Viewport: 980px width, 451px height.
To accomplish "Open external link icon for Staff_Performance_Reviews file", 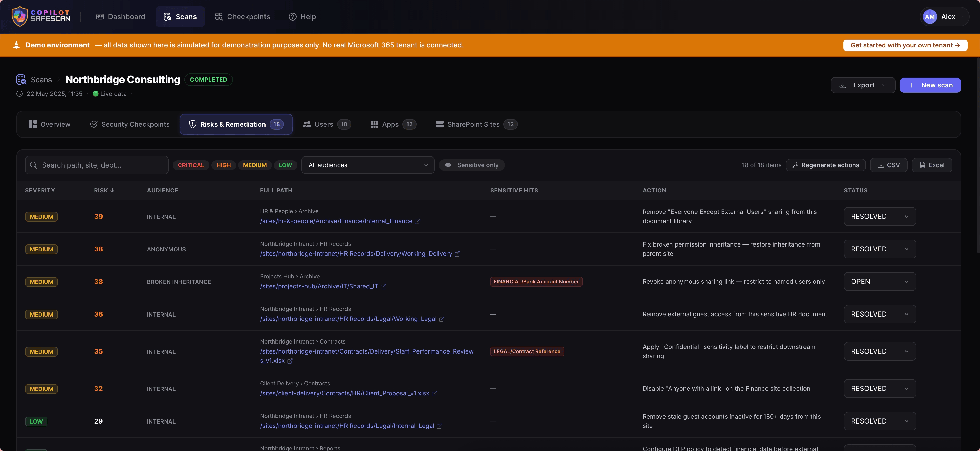I will point(290,361).
